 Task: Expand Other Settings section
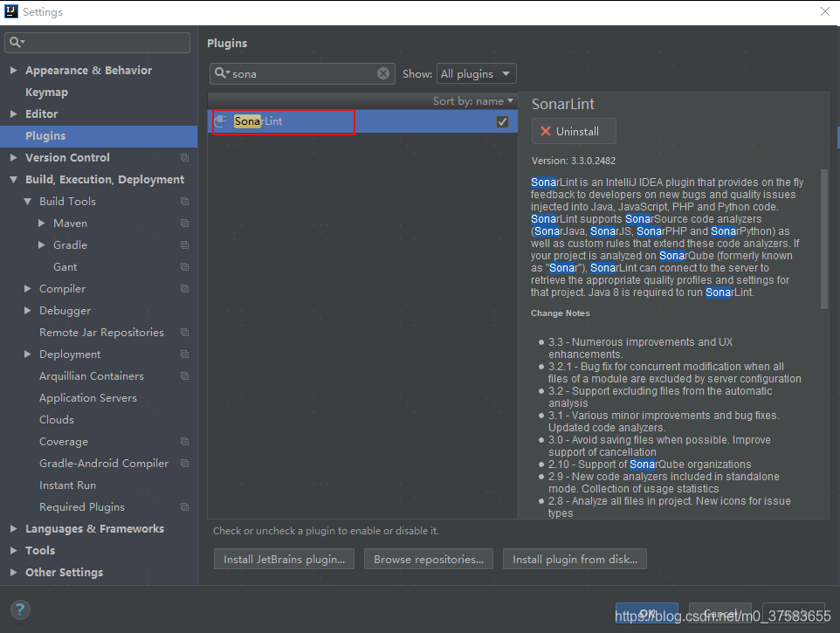13,573
